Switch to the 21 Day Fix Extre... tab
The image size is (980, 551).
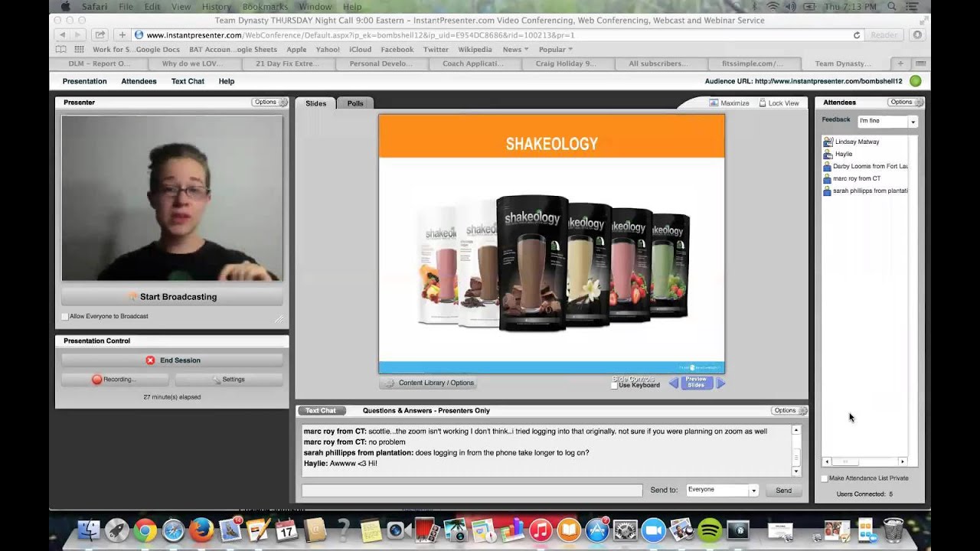pyautogui.click(x=288, y=64)
